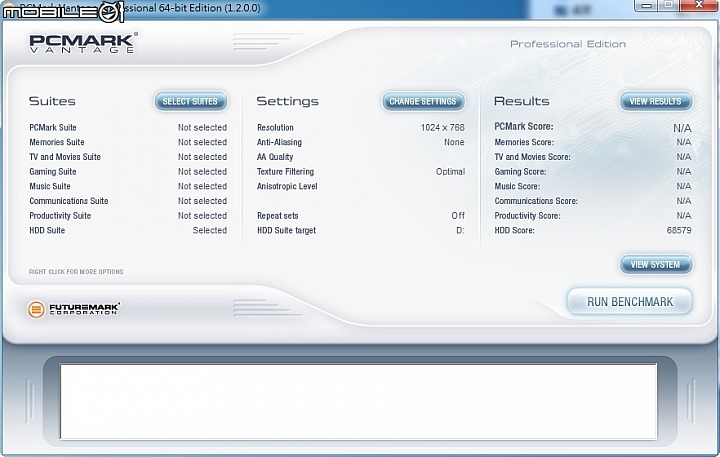Click the Suites heading
This screenshot has width=720, height=457.
pyautogui.click(x=52, y=101)
